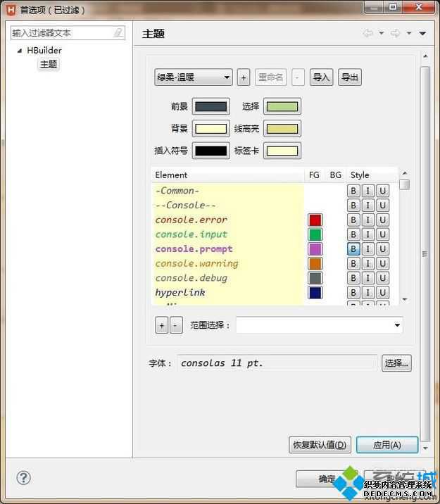Click the minus delete theme button

(x=298, y=77)
